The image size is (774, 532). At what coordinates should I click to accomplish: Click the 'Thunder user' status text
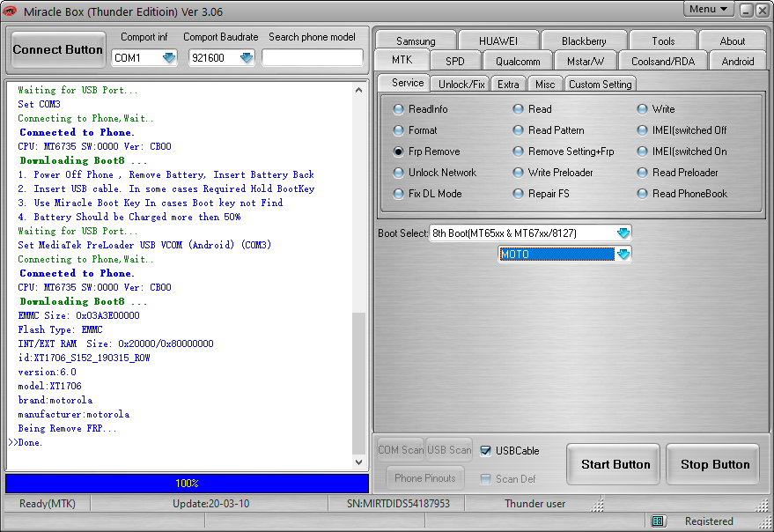(x=534, y=504)
